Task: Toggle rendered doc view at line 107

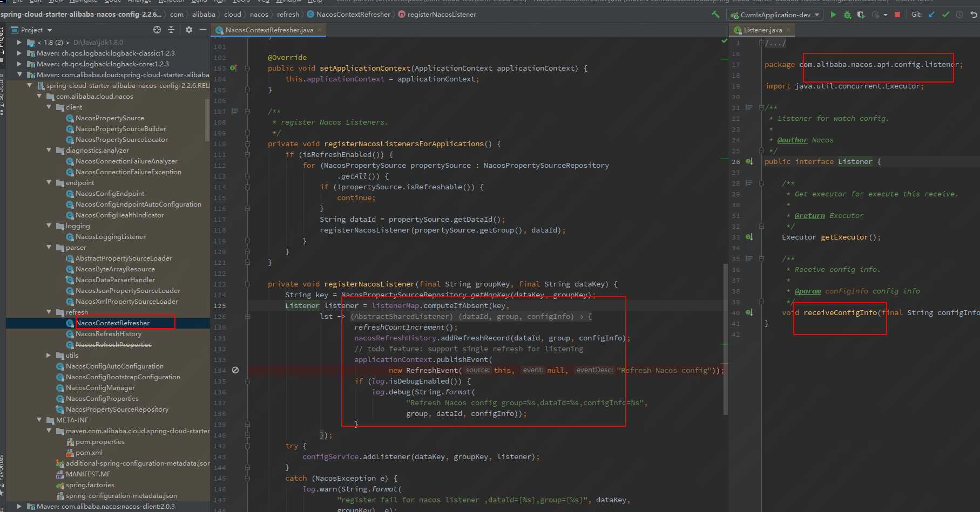Action: [x=235, y=112]
